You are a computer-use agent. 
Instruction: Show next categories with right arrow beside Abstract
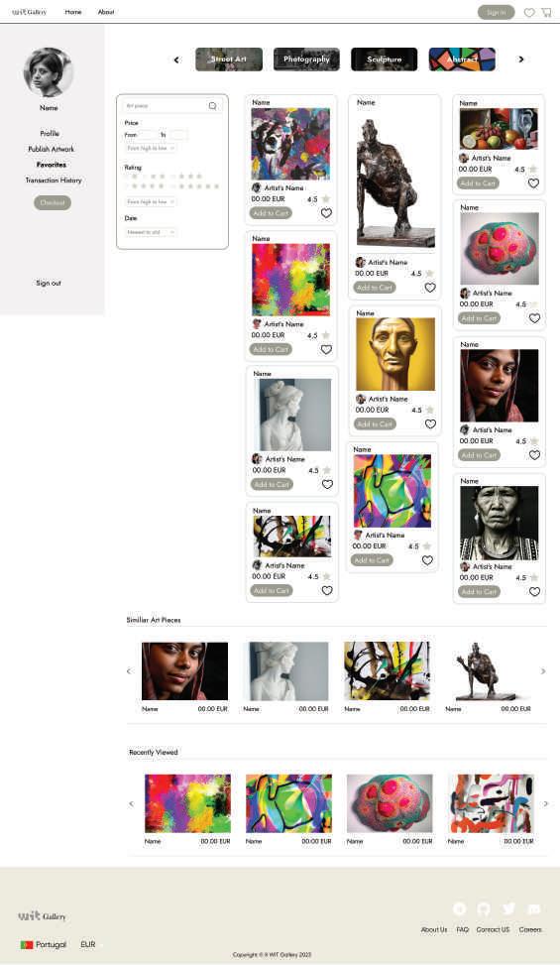[521, 60]
